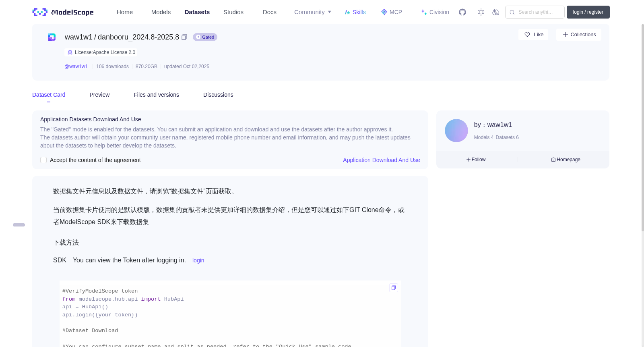Open the Datasets navigation item

(x=197, y=12)
